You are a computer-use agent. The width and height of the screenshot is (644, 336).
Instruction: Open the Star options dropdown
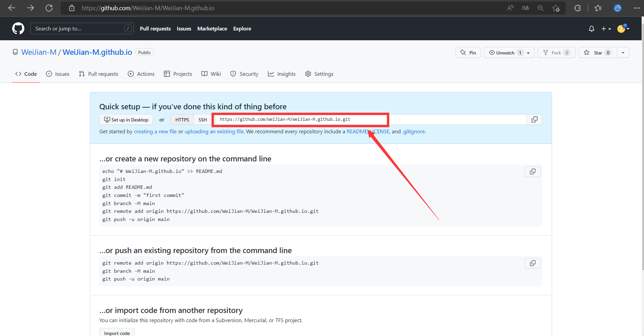point(623,52)
